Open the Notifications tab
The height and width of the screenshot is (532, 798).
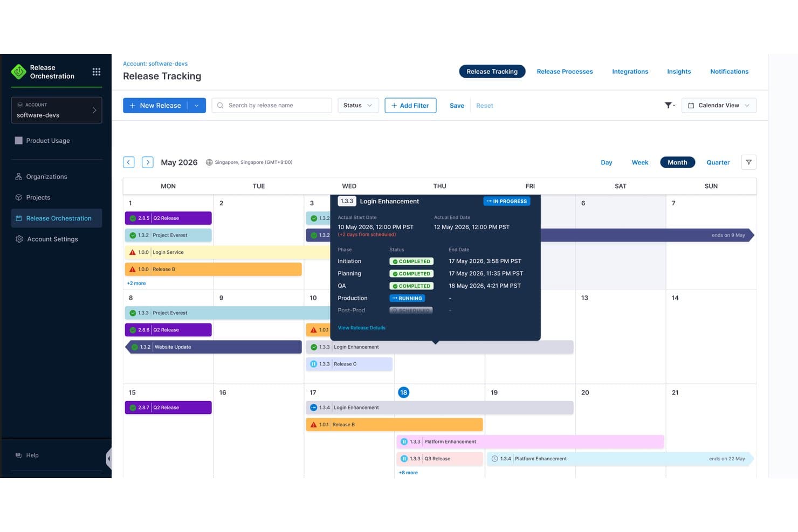pos(730,72)
